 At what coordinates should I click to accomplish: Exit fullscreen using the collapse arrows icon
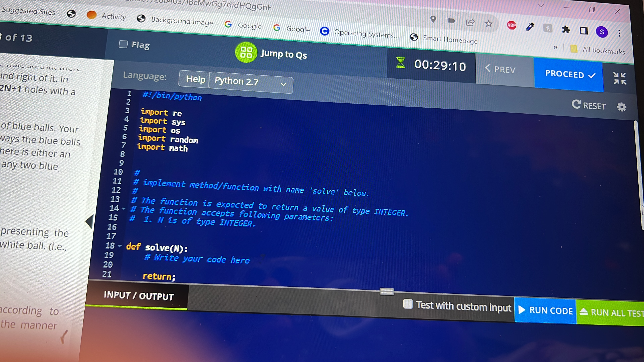(x=620, y=78)
